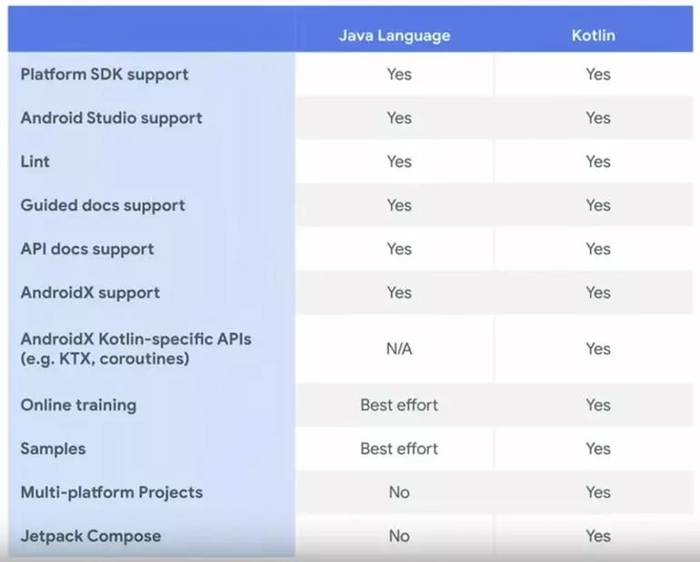Click the Java No cell for Jetpack Compose
Image resolution: width=700 pixels, height=562 pixels.
pos(399,536)
